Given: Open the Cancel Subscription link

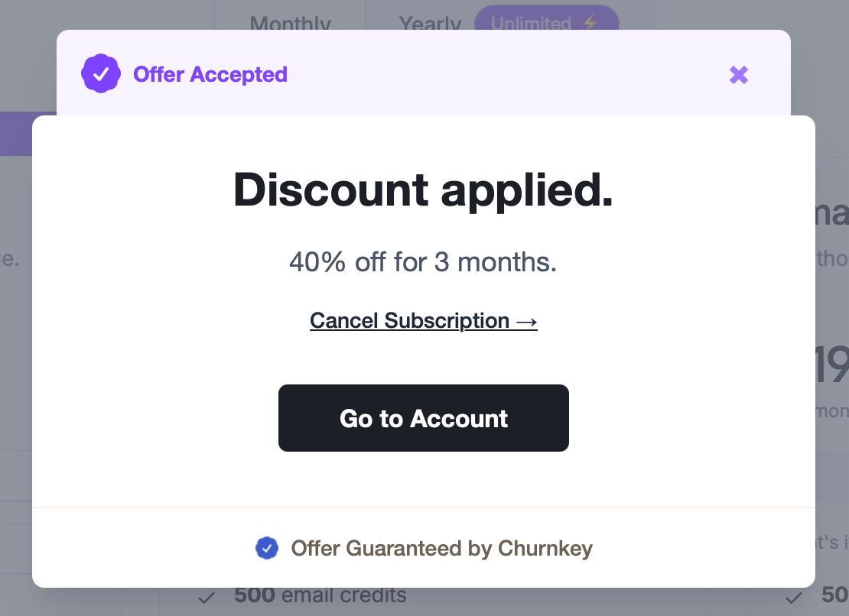Looking at the screenshot, I should (x=410, y=320).
